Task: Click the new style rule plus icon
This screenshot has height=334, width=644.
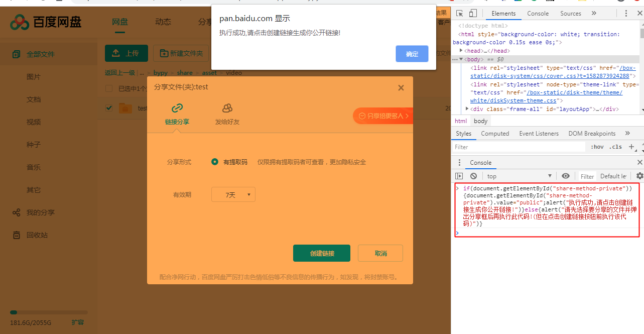Action: pyautogui.click(x=631, y=147)
